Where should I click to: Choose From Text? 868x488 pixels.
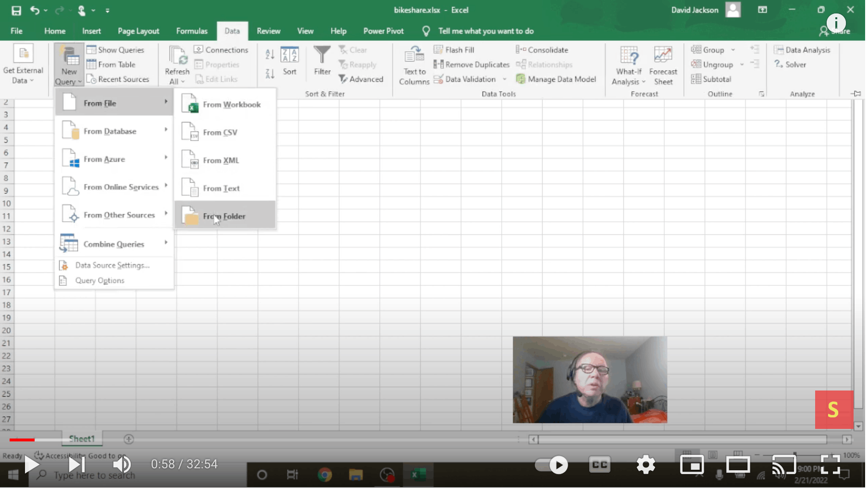[225, 188]
